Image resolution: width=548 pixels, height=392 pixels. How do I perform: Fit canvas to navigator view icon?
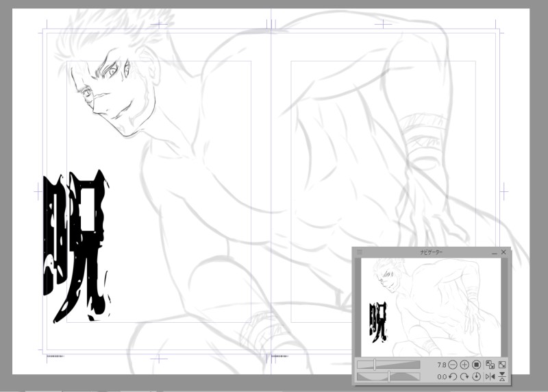(490, 365)
